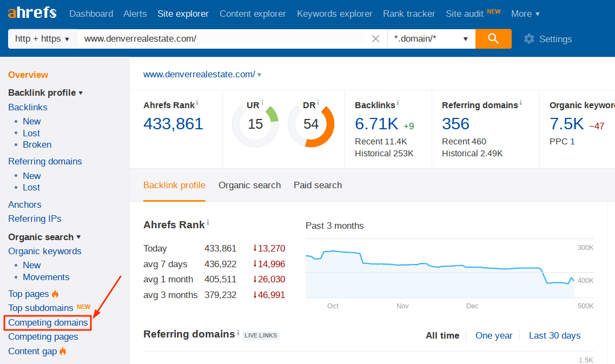
Task: Open Lost under Backlinks
Action: click(31, 134)
